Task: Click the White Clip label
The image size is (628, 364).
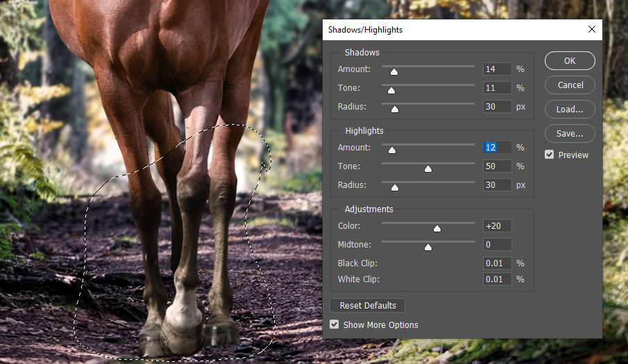Action: (359, 279)
